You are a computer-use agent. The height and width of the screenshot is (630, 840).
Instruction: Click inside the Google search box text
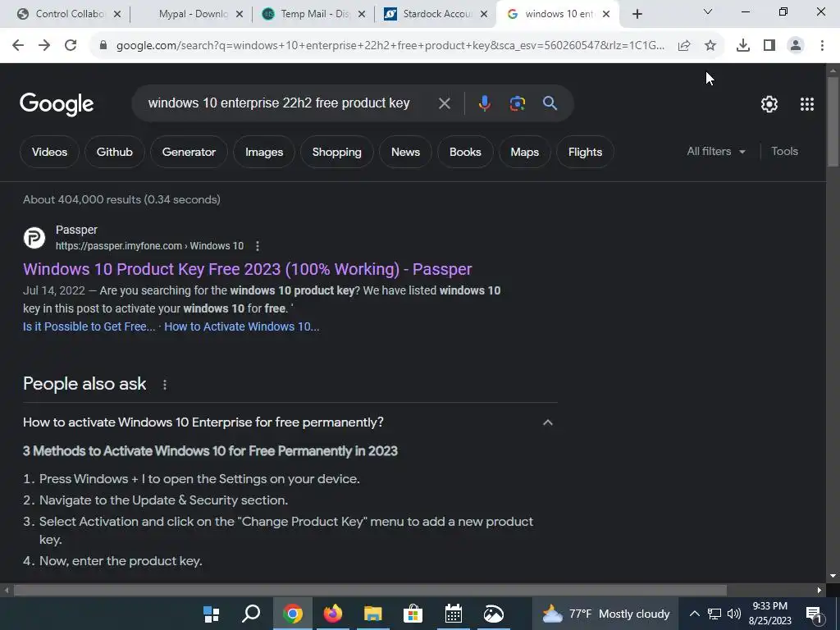click(279, 103)
